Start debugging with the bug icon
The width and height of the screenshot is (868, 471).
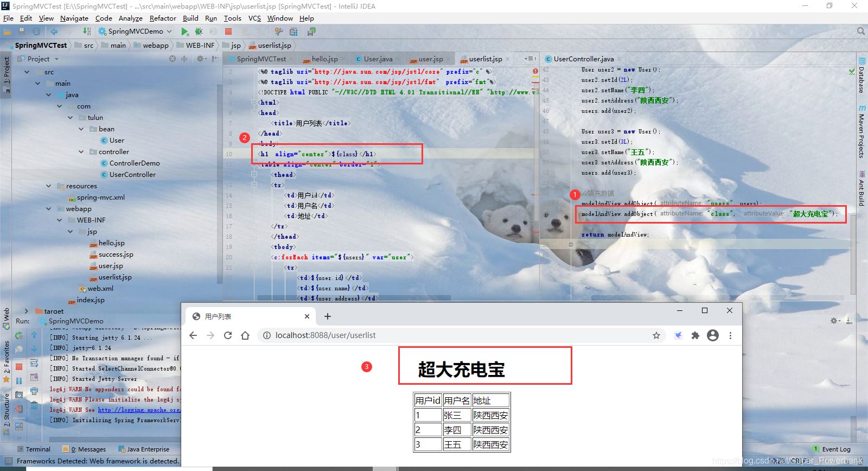(199, 31)
